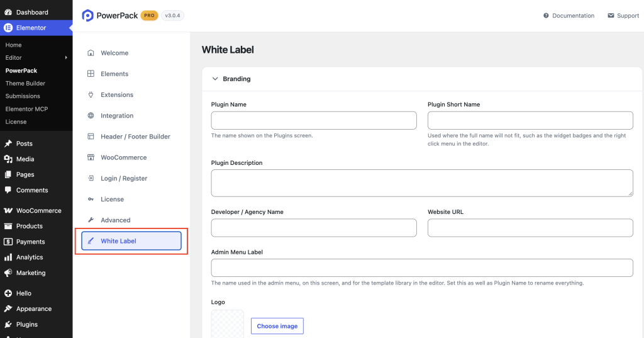Go to Header / Footer Builder settings
644x338 pixels.
(x=131, y=137)
